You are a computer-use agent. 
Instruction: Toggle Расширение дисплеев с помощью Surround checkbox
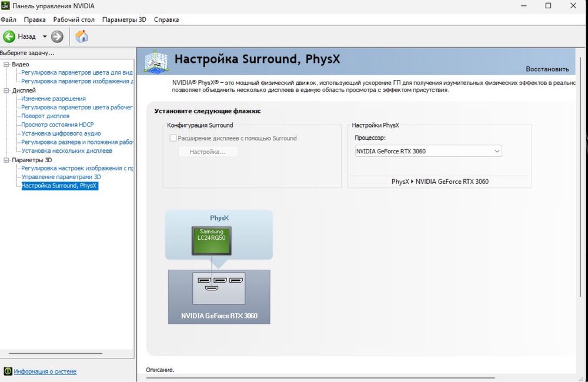(173, 138)
